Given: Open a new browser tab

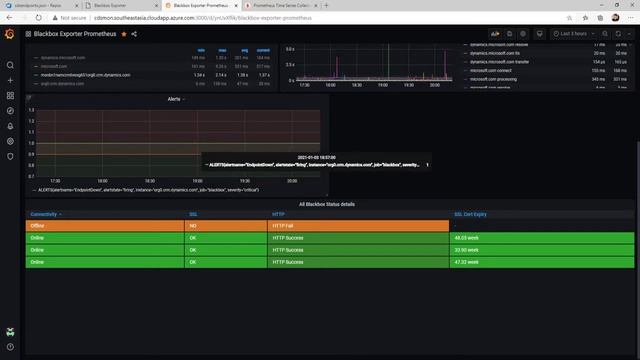Looking at the screenshot, I should pyautogui.click(x=326, y=6).
